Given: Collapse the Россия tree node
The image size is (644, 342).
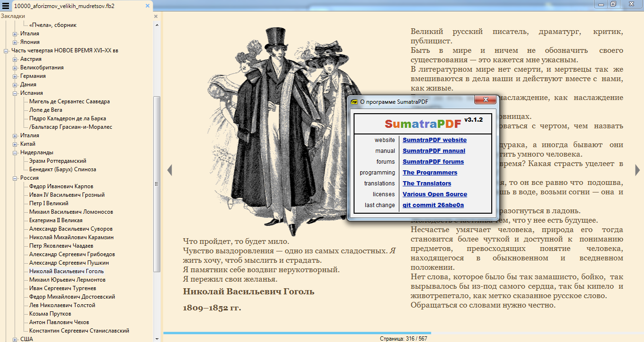Looking at the screenshot, I should (x=15, y=178).
